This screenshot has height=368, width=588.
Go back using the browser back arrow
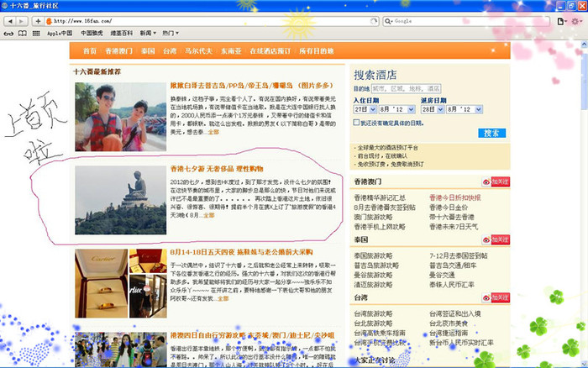tap(10, 21)
